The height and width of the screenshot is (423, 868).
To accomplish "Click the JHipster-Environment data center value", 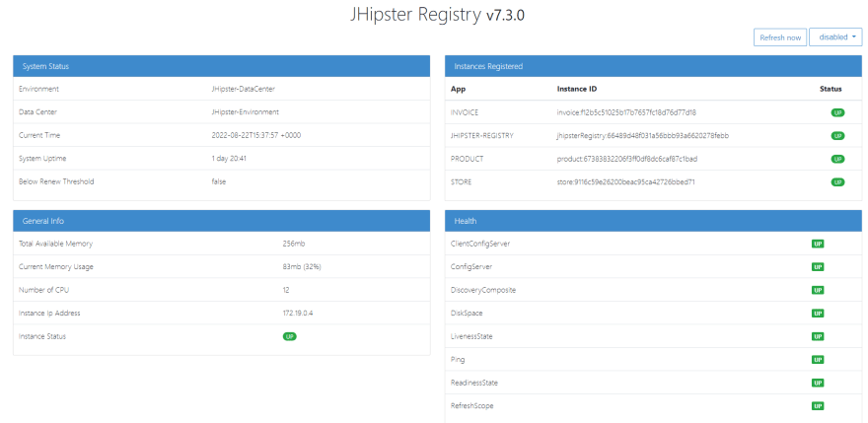I will (246, 111).
